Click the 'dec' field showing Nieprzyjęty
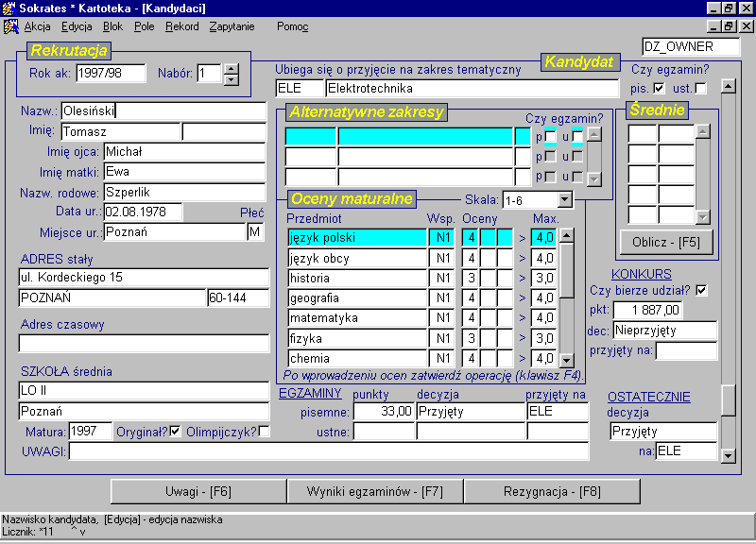This screenshot has width=756, height=544. 665,331
